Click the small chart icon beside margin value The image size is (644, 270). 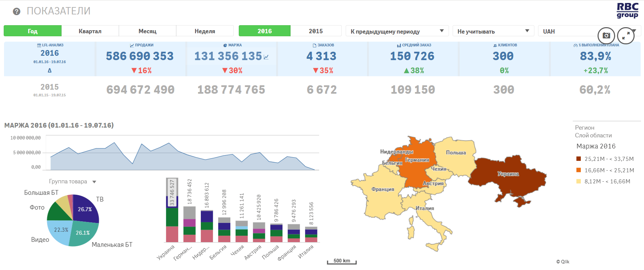266,57
